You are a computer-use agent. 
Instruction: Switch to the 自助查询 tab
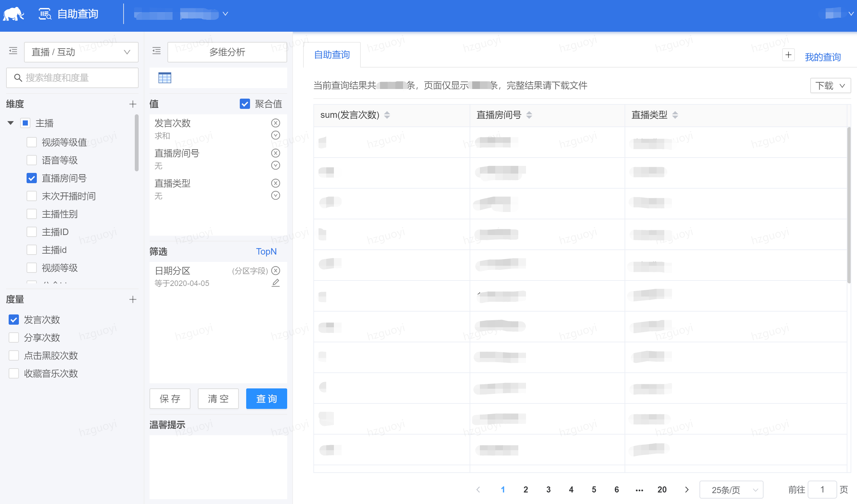[332, 55]
